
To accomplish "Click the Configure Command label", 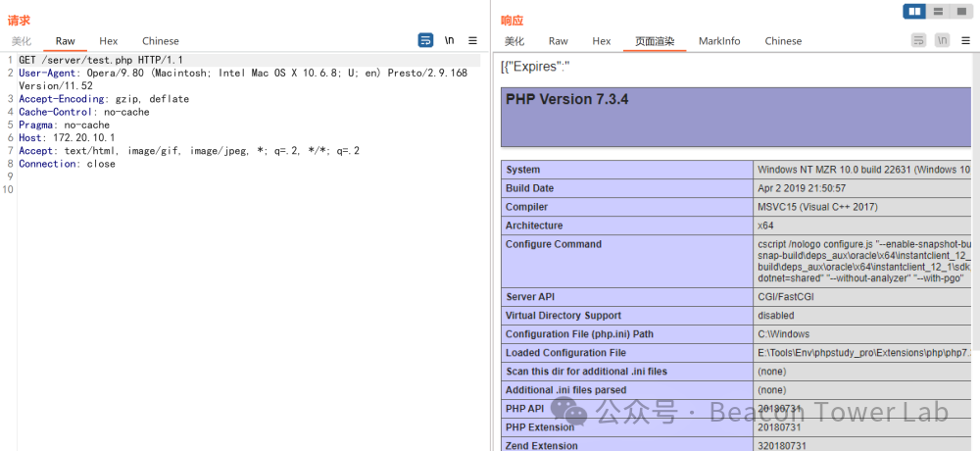I will click(553, 244).
